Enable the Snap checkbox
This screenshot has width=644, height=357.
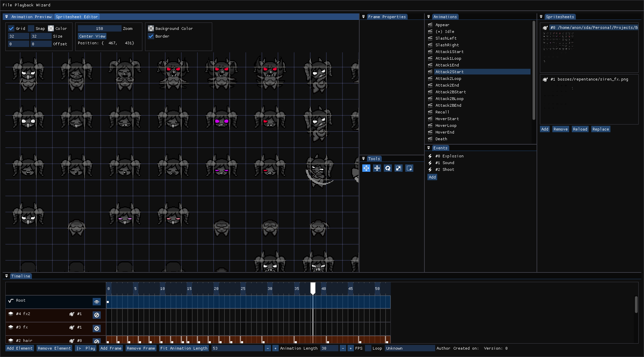click(x=31, y=29)
